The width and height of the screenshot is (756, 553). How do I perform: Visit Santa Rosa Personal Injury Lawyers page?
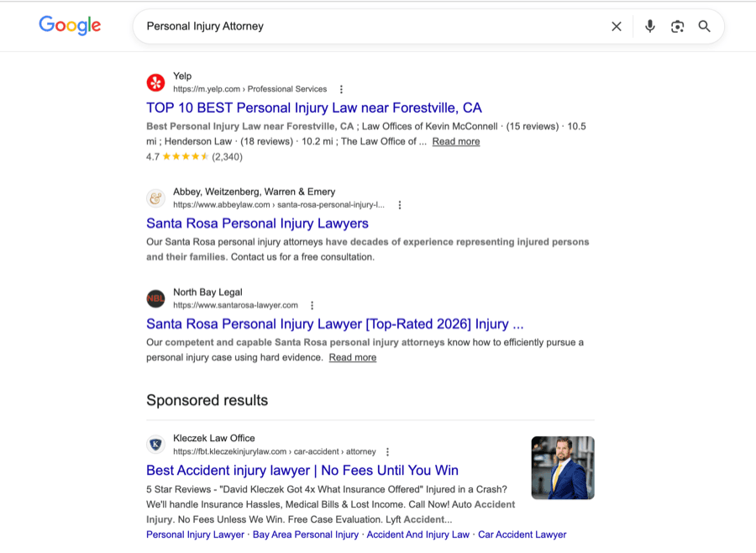pos(257,224)
